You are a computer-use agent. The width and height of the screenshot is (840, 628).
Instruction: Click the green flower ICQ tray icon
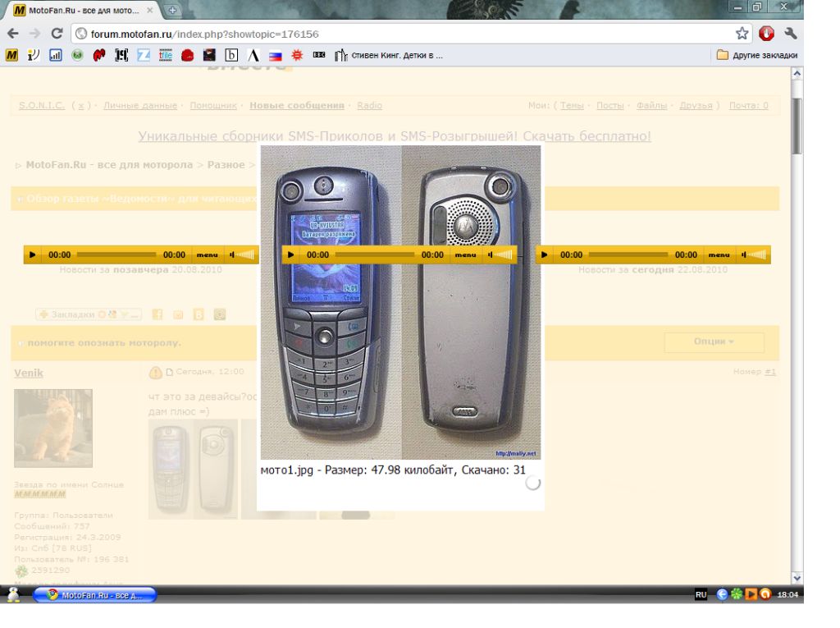pyautogui.click(x=737, y=594)
